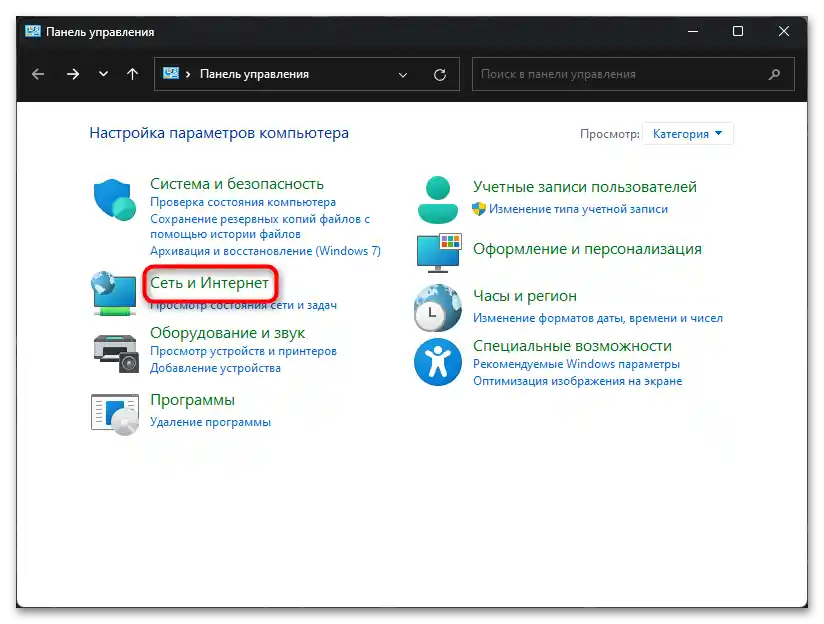Refresh the Control Panel view
The image size is (824, 624).
[440, 75]
